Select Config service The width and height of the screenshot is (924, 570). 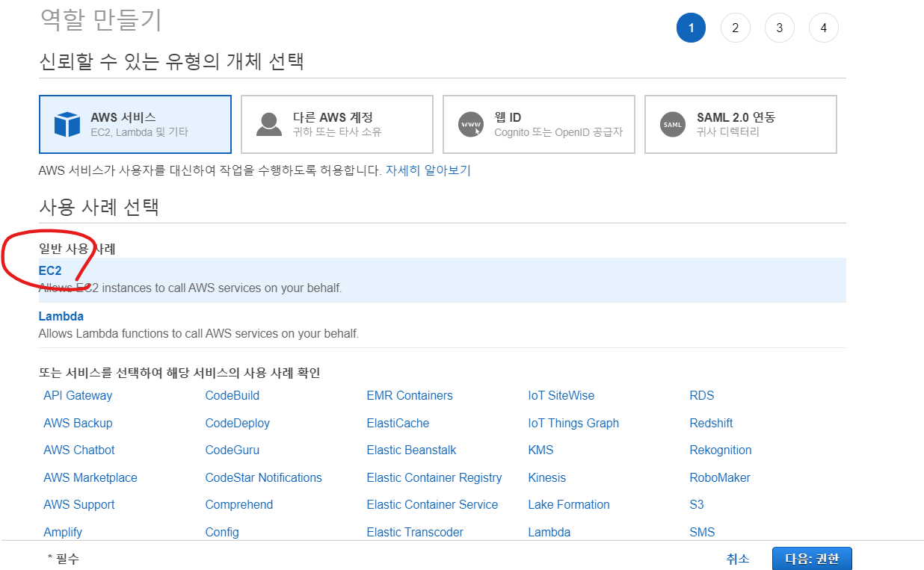(222, 533)
